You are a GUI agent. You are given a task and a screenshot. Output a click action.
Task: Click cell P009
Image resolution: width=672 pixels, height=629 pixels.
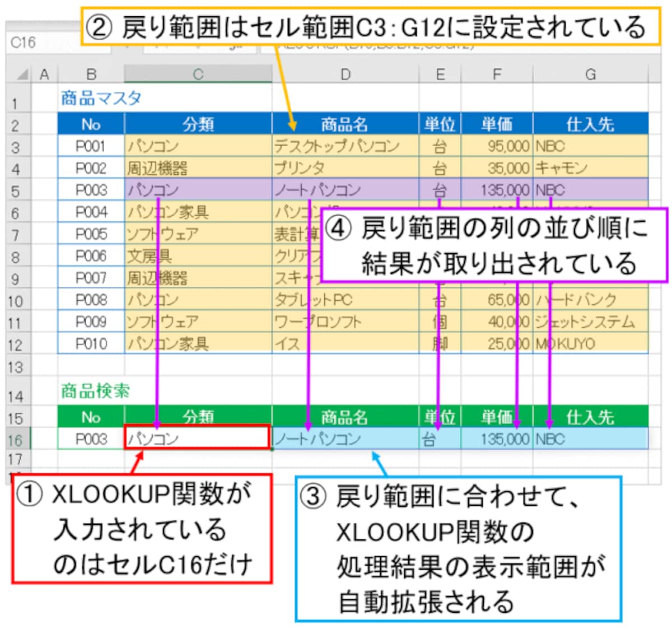(x=91, y=322)
